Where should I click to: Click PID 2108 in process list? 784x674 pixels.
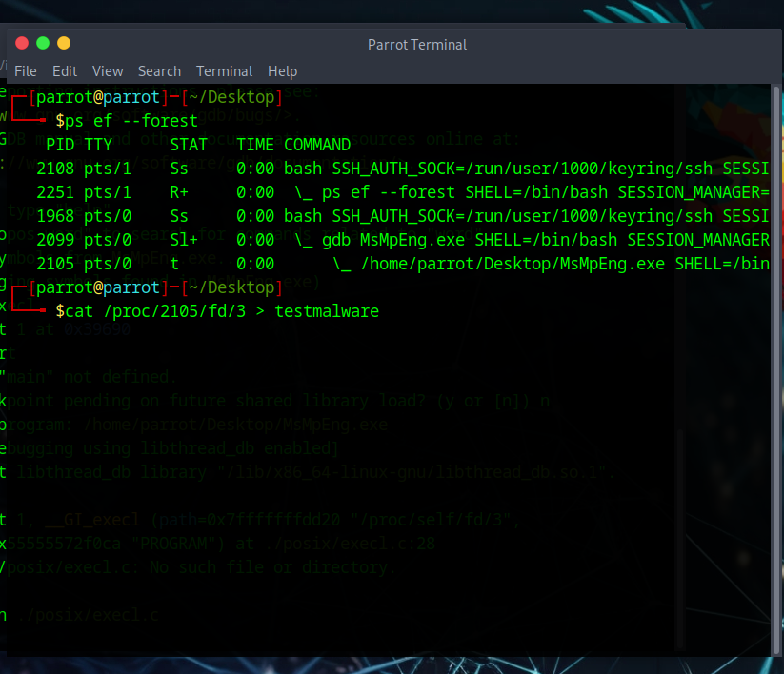(55, 168)
